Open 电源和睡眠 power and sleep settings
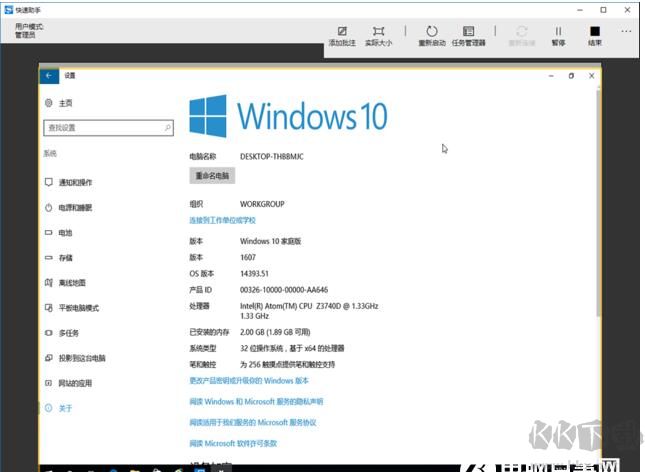The width and height of the screenshot is (645, 472). 68,207
